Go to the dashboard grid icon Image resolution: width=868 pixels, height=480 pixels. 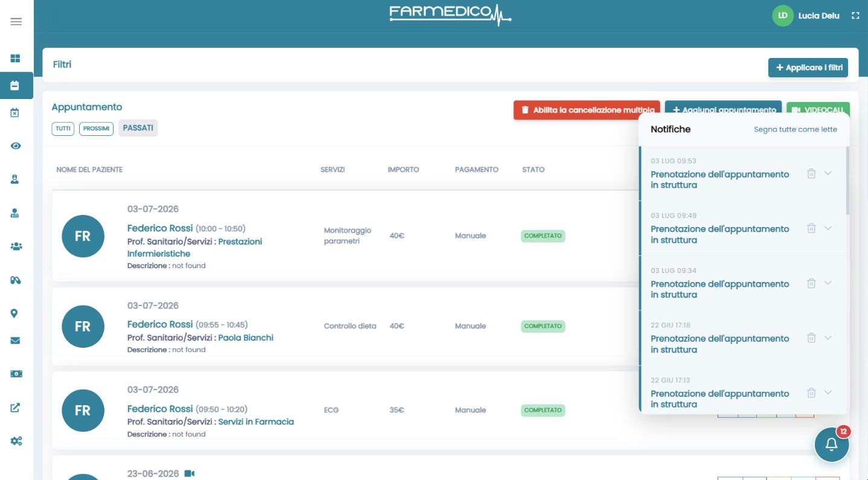click(16, 59)
